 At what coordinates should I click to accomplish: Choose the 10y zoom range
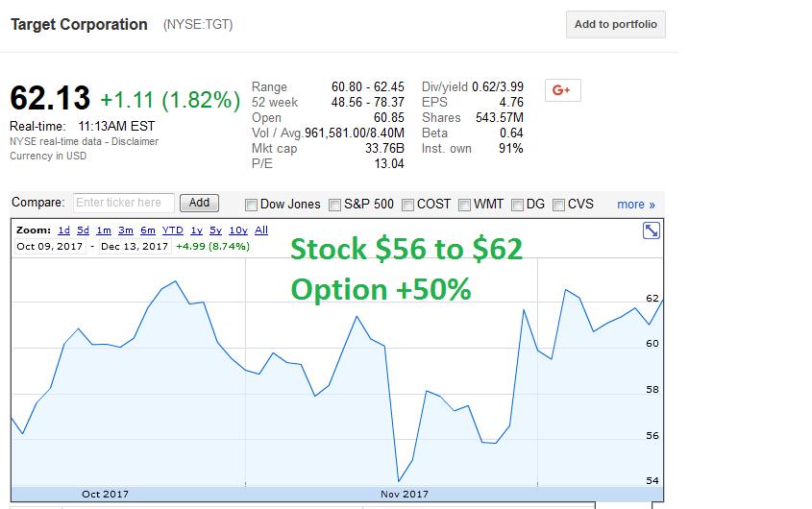(x=238, y=230)
